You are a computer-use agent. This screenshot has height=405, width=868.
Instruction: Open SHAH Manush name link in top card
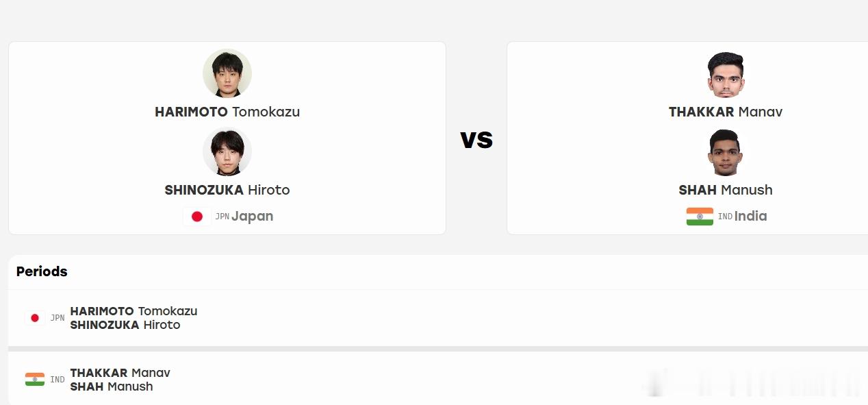point(726,190)
